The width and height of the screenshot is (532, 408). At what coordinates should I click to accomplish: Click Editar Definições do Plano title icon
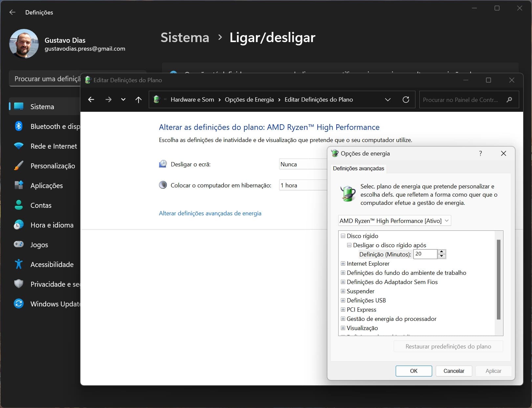tap(88, 80)
